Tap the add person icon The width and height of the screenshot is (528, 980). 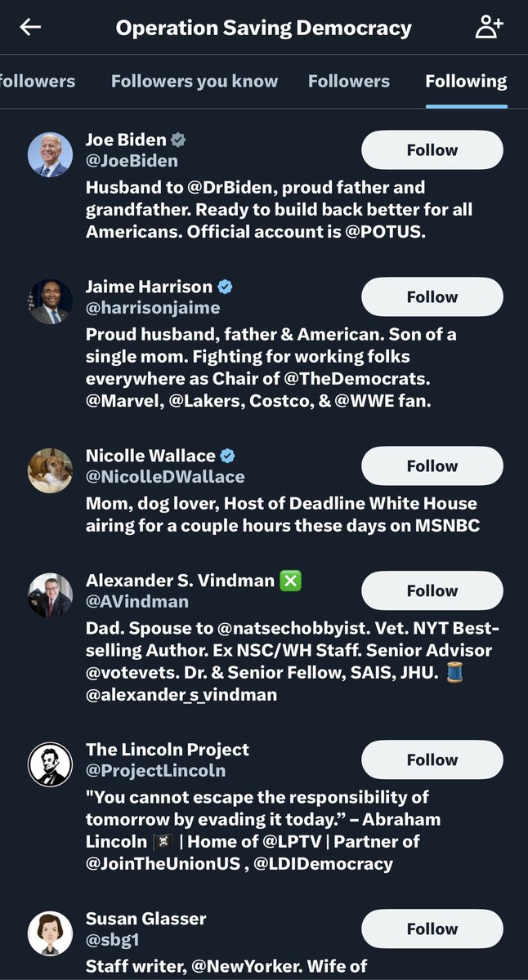489,28
